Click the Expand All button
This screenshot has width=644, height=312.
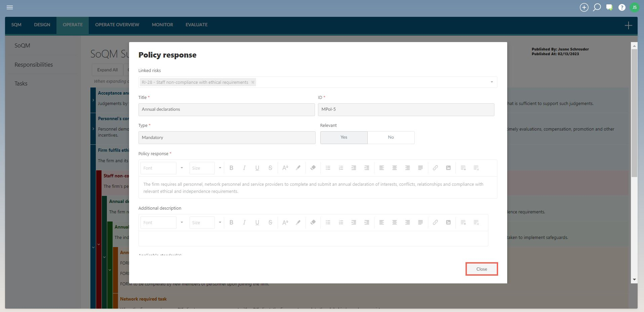pos(108,70)
